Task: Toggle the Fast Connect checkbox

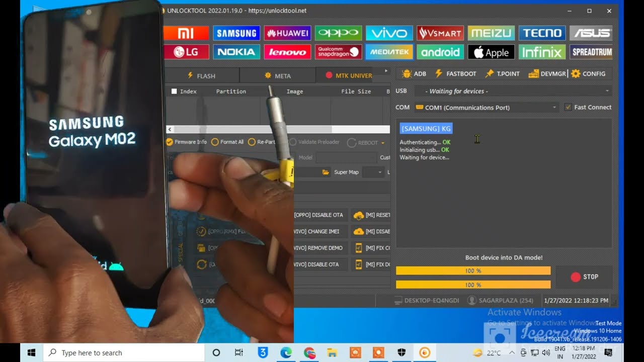Action: 568,107
